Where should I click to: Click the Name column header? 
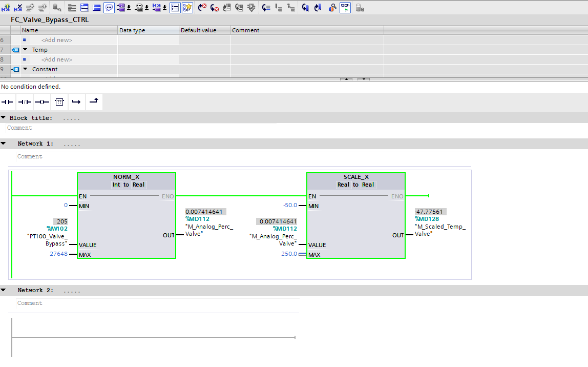pyautogui.click(x=69, y=30)
